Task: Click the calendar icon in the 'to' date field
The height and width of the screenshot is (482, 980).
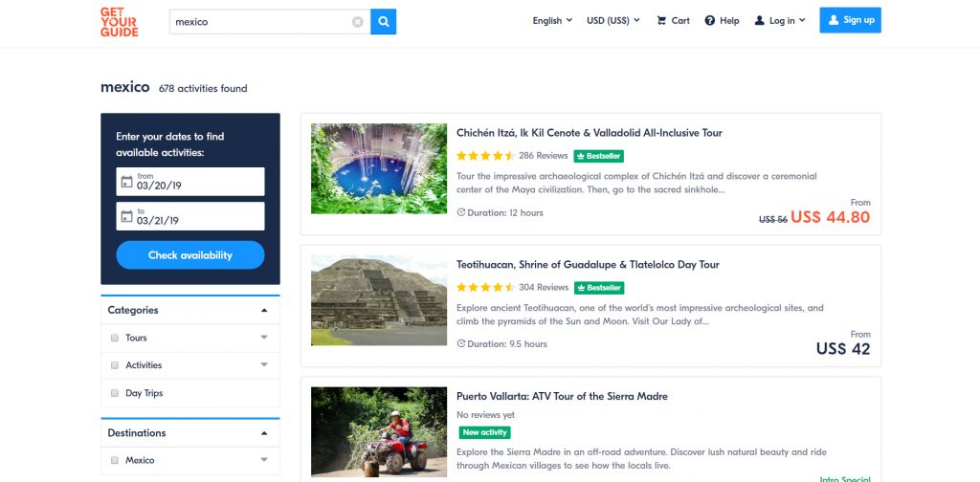Action: coord(126,216)
